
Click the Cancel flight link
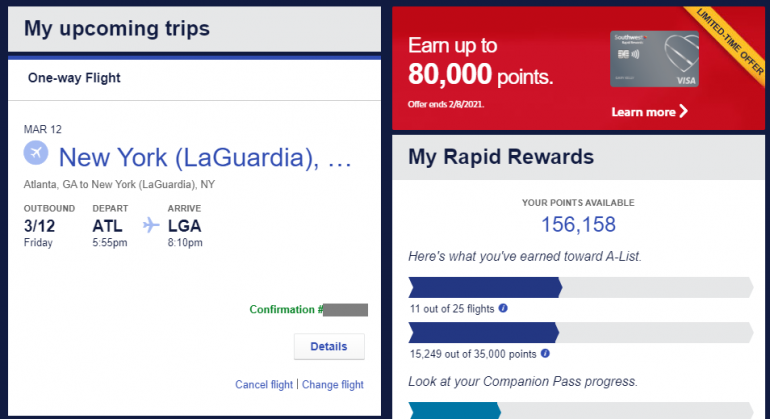(x=264, y=385)
